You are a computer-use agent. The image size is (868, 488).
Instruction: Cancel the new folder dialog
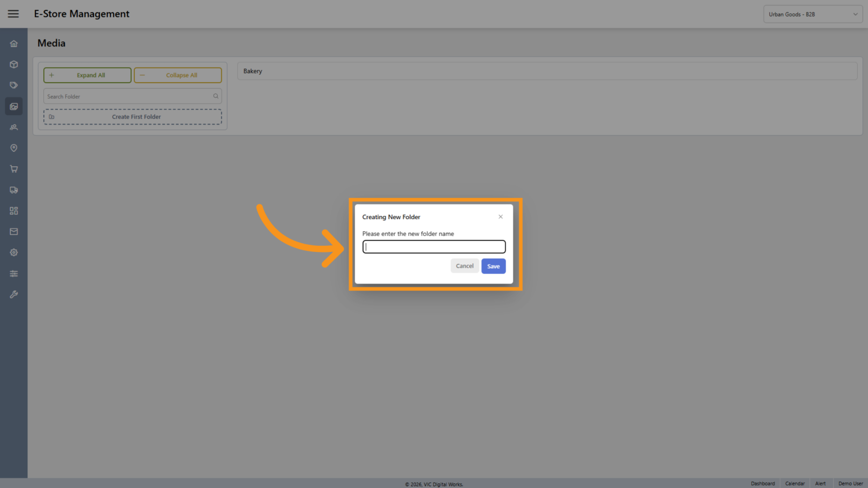click(464, 266)
